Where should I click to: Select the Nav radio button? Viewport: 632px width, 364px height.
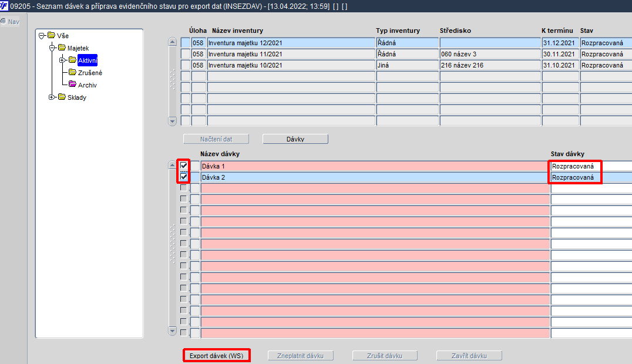pos(4,21)
